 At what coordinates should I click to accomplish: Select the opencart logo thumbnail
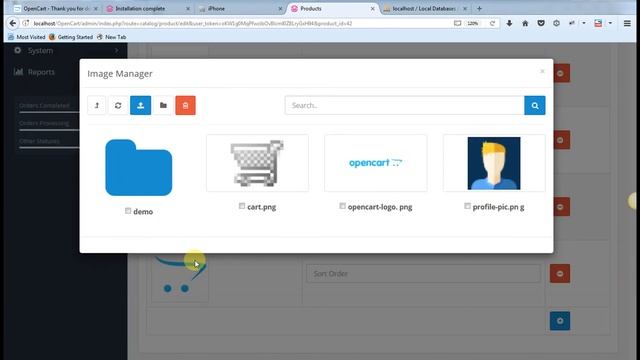click(376, 163)
